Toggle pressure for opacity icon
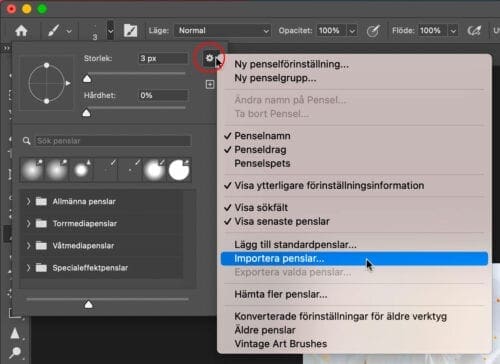The width and height of the screenshot is (500, 364). [373, 31]
